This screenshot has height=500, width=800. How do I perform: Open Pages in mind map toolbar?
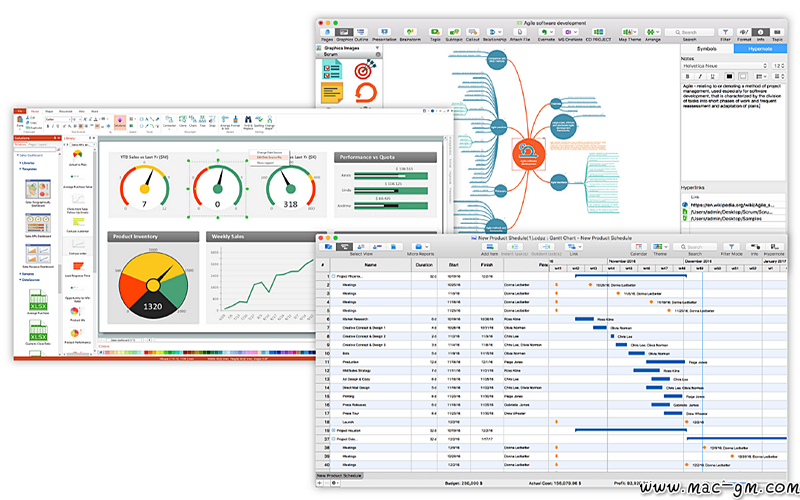click(327, 32)
